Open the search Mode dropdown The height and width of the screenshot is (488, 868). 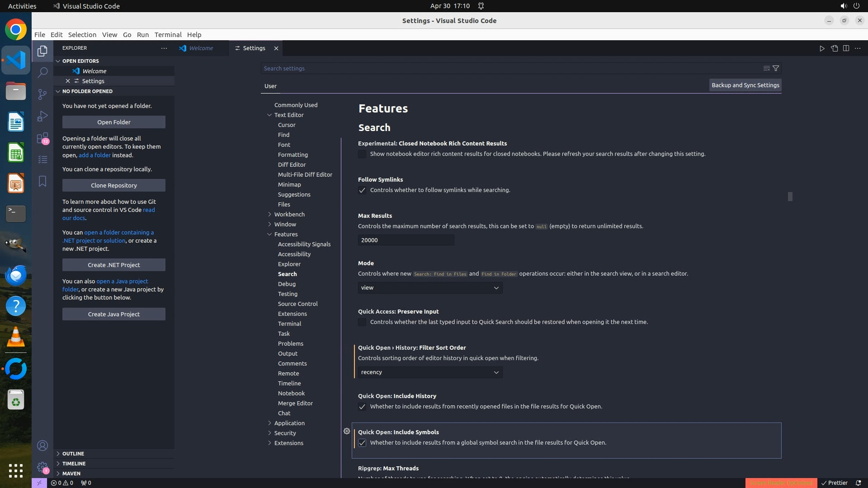point(430,288)
